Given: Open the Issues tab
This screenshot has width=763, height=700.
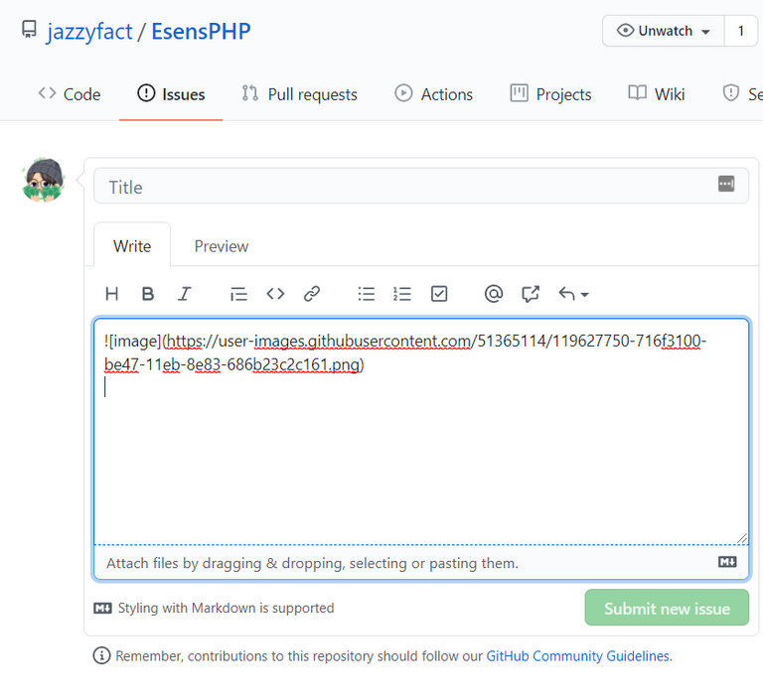Looking at the screenshot, I should point(171,94).
